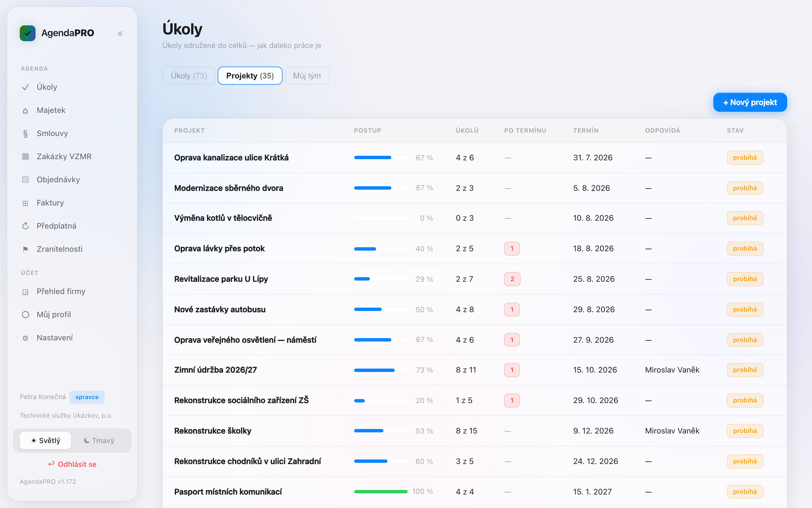The image size is (812, 508).
Task: Open project Modernizace sběrného dvora
Action: (228, 188)
